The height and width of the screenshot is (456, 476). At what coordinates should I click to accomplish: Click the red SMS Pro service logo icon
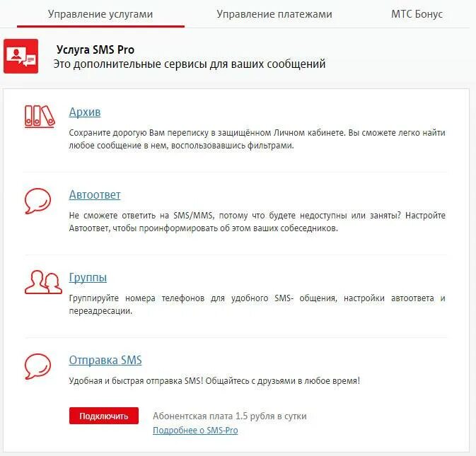tap(21, 56)
